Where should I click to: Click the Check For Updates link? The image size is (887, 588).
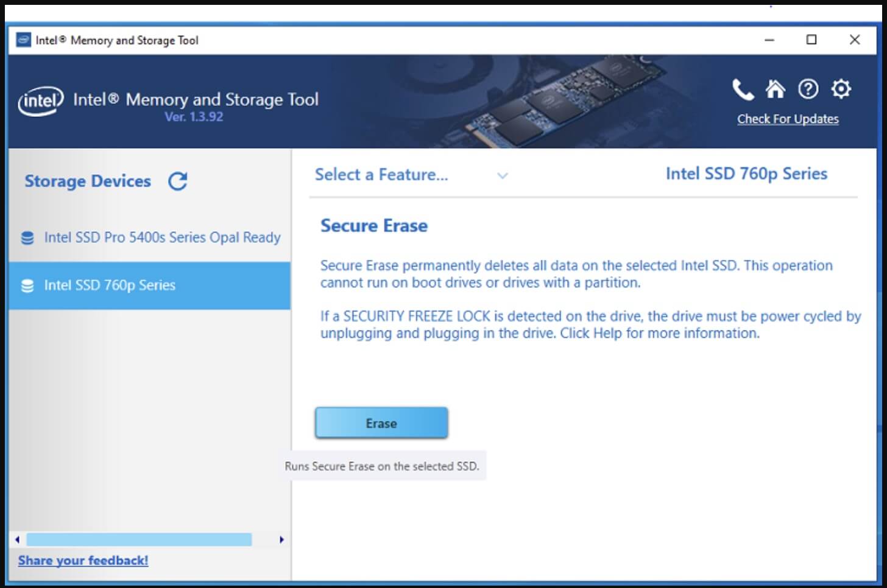coord(787,119)
